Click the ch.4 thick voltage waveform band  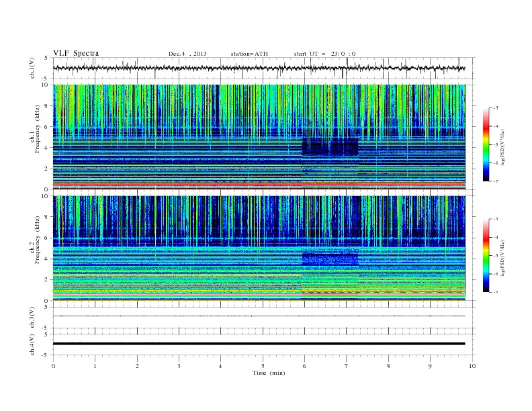[x=259, y=344]
